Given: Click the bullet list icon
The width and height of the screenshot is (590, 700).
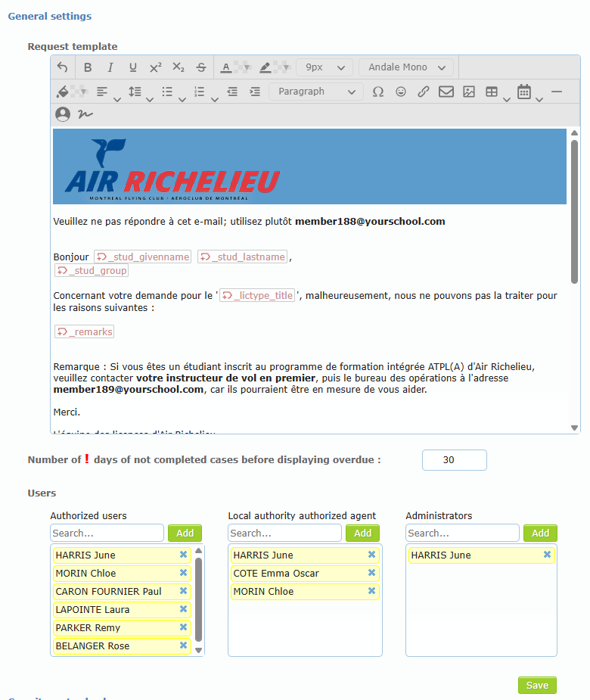Looking at the screenshot, I should click(x=167, y=92).
